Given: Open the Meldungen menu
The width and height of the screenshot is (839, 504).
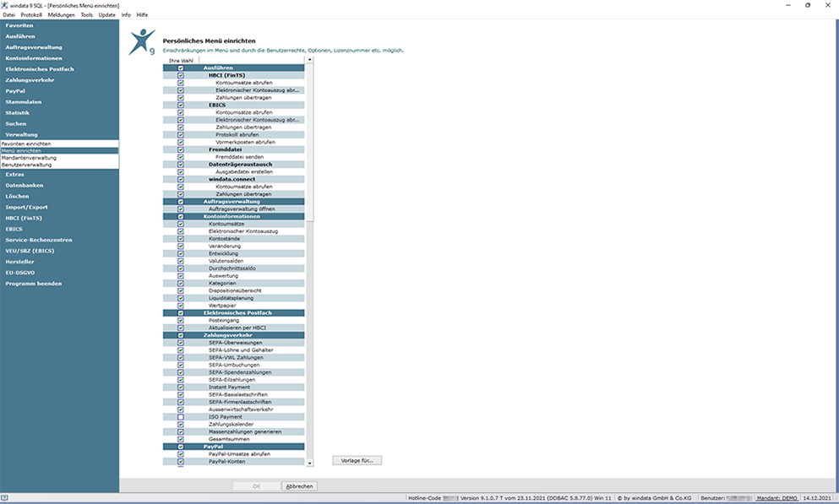Looking at the screenshot, I should point(61,15).
